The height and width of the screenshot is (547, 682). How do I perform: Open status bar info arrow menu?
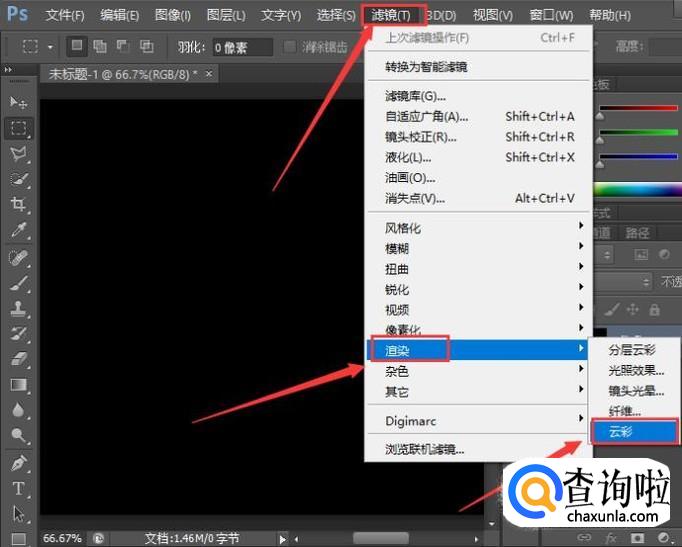tap(282, 539)
